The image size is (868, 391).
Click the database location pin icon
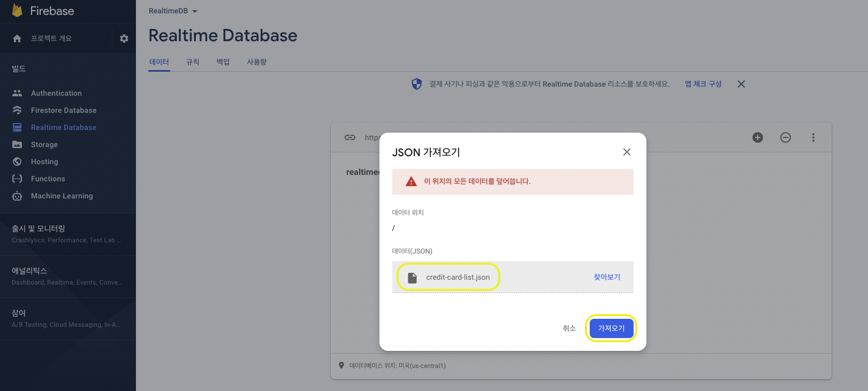[341, 365]
